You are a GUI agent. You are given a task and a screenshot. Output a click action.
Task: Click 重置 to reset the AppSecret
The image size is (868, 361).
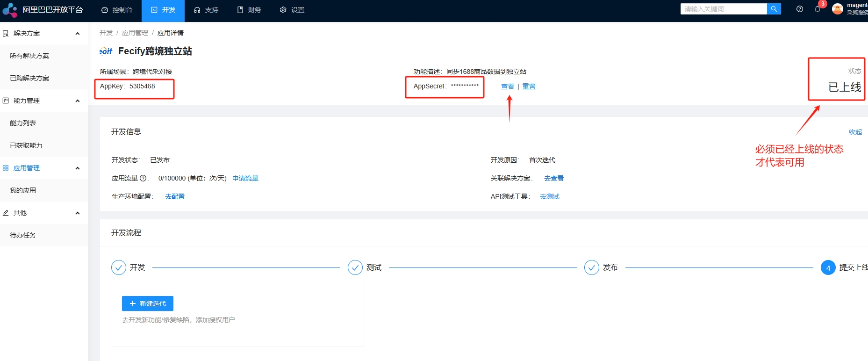coord(529,87)
